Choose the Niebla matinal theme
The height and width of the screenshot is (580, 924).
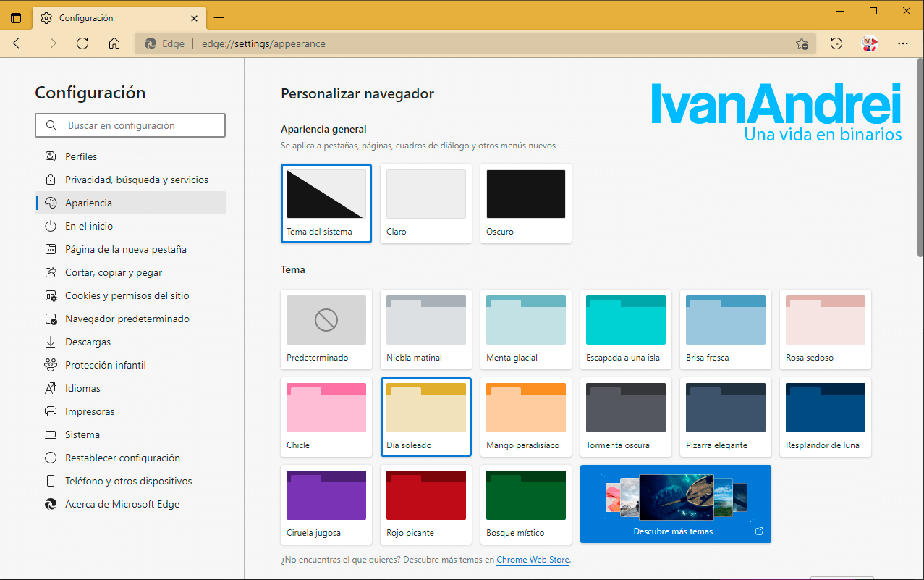(426, 329)
